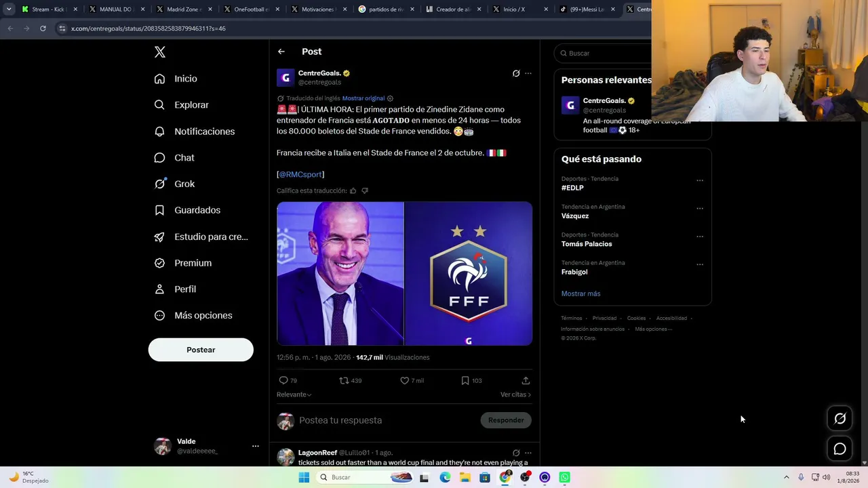This screenshot has height=488, width=868.
Task: Open the floating Grok button
Action: point(840,419)
